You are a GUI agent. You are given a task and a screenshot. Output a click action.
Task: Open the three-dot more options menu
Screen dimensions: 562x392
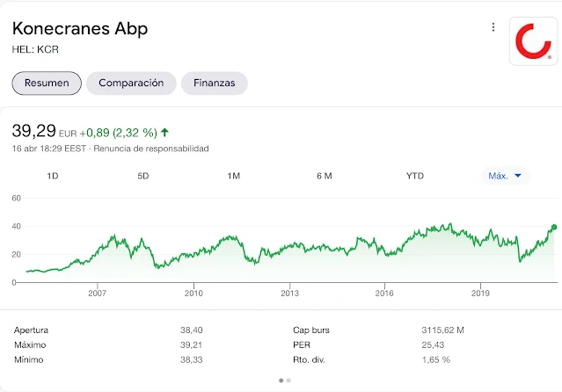coord(493,27)
